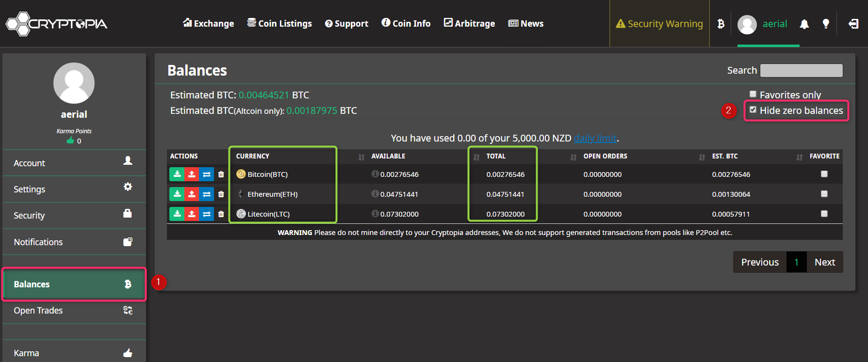Select page 1 in pagination
The image size is (868, 362).
pos(796,262)
